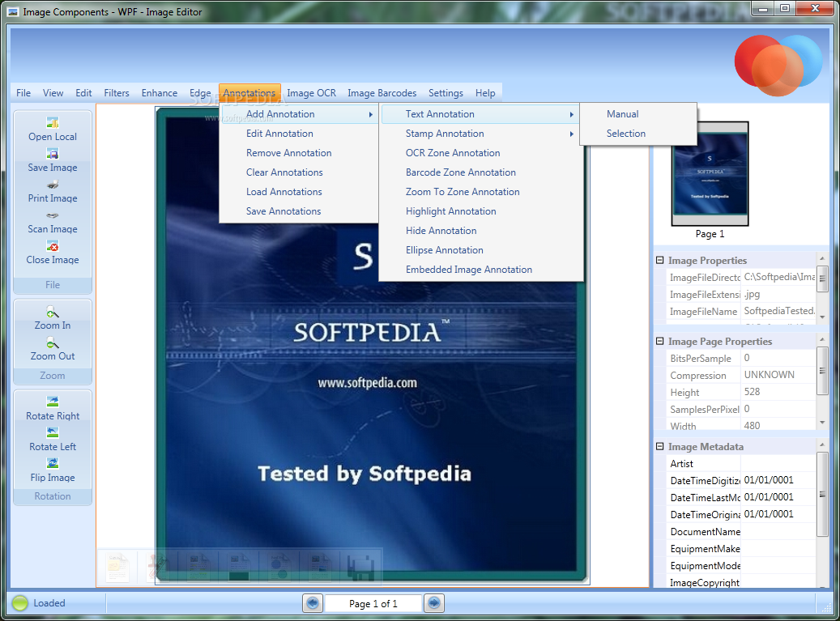This screenshot has width=840, height=621.
Task: Click the Zoom In magnifier icon
Action: coord(53,312)
